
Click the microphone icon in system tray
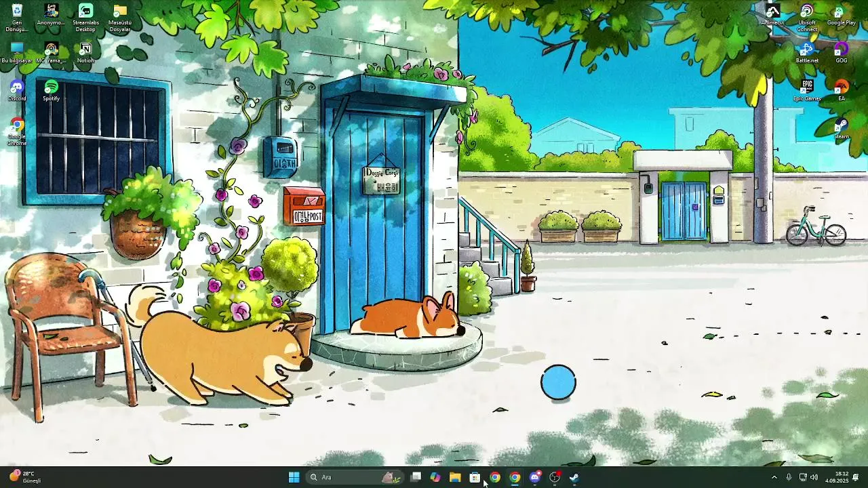click(x=789, y=477)
